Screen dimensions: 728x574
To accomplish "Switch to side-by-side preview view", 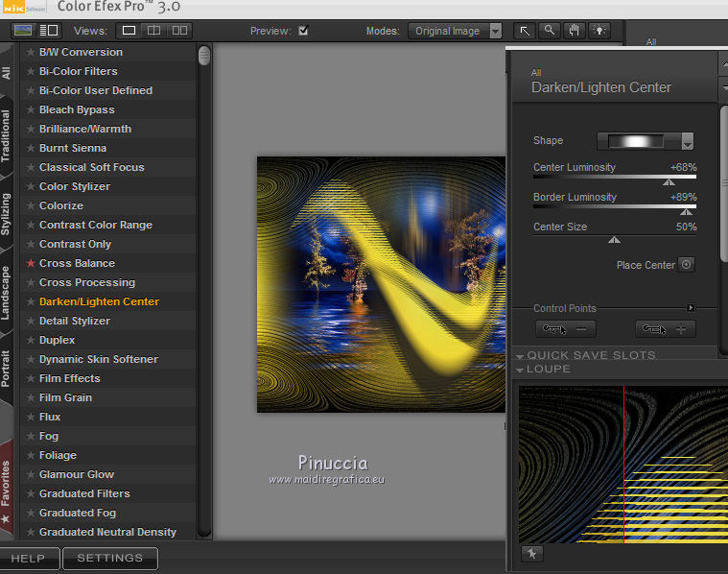I will [179, 31].
